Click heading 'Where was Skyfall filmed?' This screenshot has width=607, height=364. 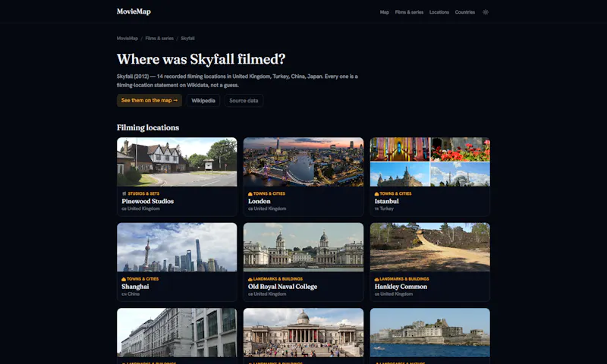pos(201,59)
